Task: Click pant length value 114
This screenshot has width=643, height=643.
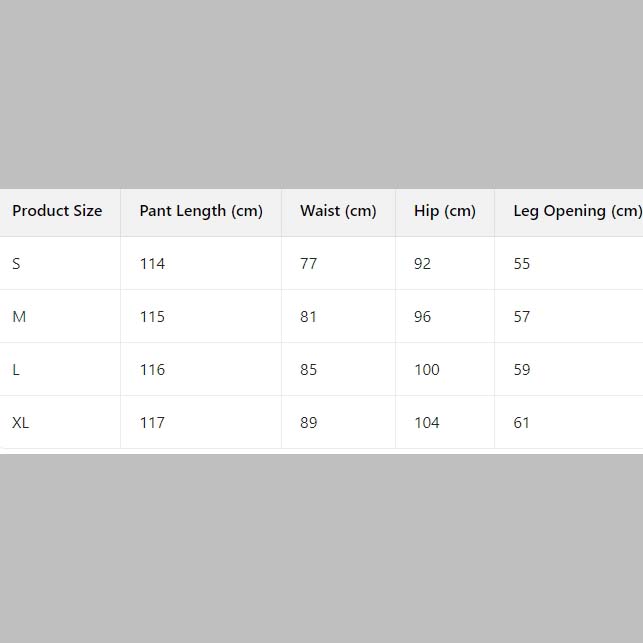Action: [x=152, y=264]
